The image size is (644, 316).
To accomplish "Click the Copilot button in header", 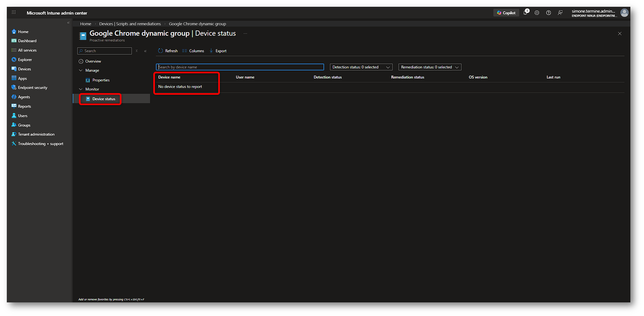I will tap(506, 13).
